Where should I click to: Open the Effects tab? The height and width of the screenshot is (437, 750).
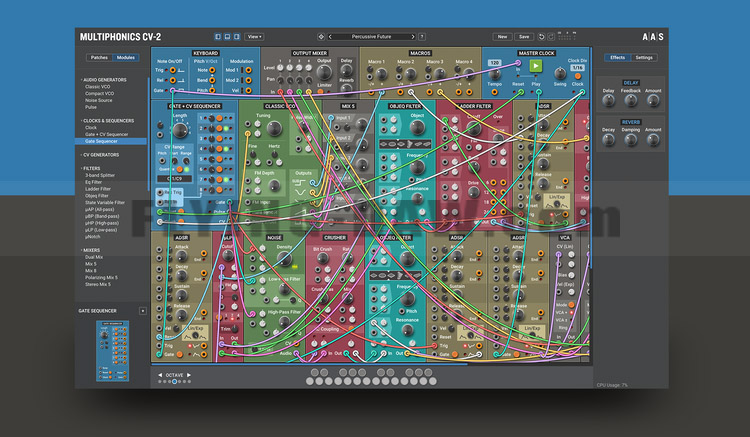pyautogui.click(x=618, y=57)
